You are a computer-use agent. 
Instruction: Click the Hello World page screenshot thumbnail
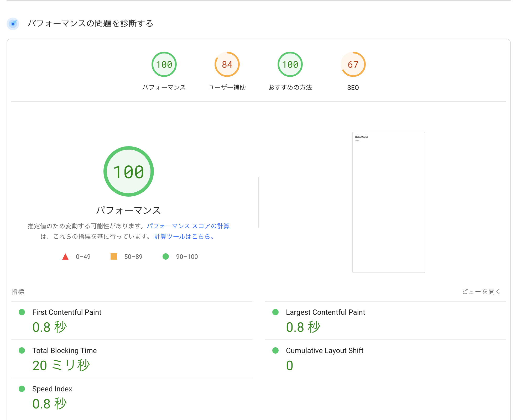[x=389, y=202]
